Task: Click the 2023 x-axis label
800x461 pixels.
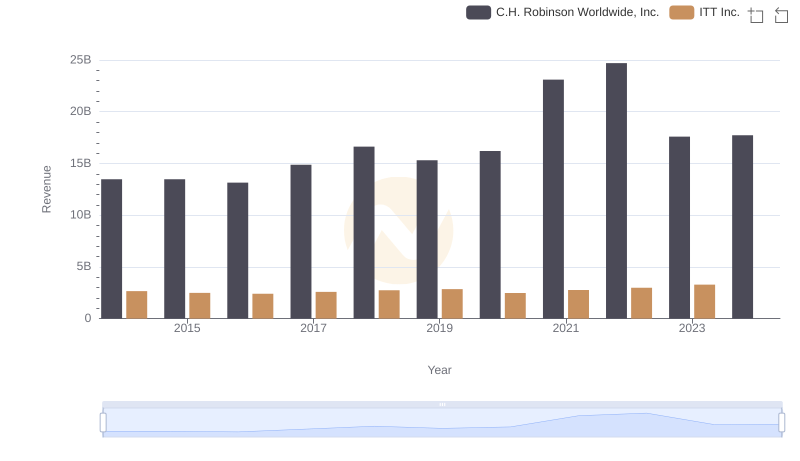Action: [x=692, y=328]
